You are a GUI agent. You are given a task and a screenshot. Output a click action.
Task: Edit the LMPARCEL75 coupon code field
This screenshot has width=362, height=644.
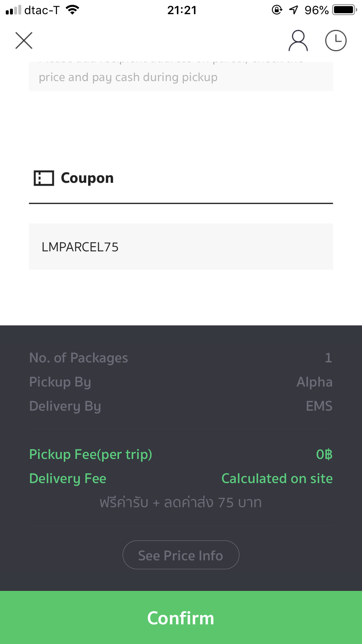click(x=181, y=247)
